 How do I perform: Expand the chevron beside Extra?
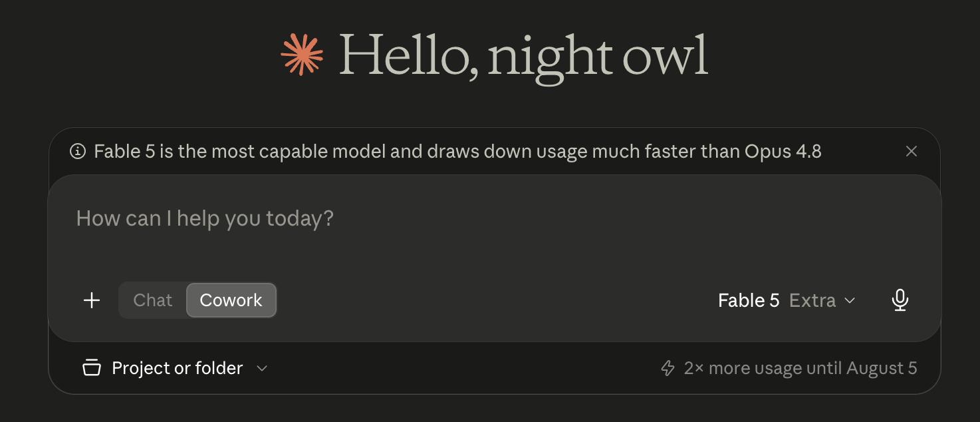pyautogui.click(x=849, y=301)
